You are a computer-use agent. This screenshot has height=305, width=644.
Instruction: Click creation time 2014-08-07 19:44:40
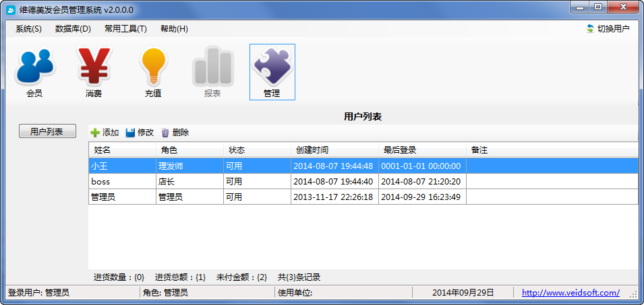coord(334,182)
